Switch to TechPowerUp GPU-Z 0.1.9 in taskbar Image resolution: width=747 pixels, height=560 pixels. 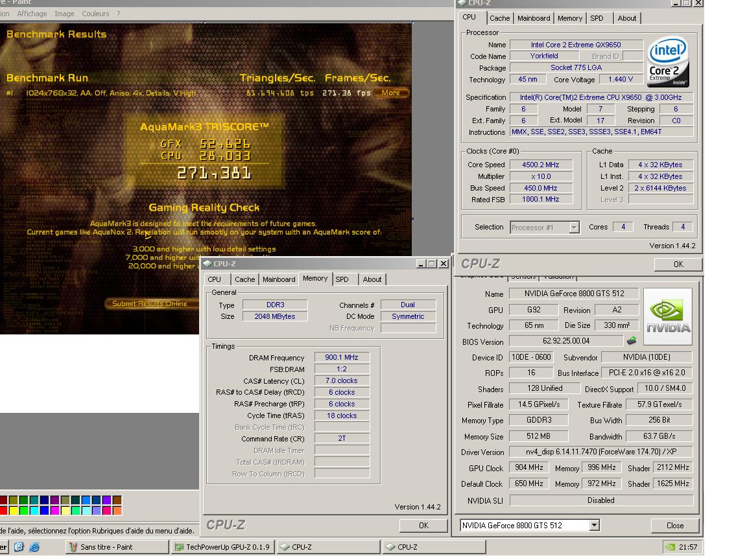[x=222, y=547]
